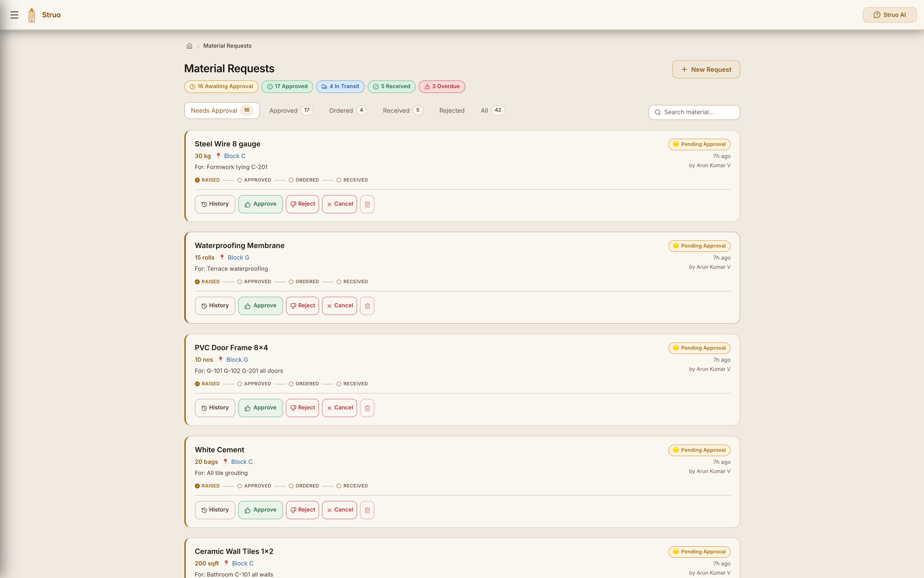Click the search magnifier icon
The height and width of the screenshot is (578, 924).
657,112
